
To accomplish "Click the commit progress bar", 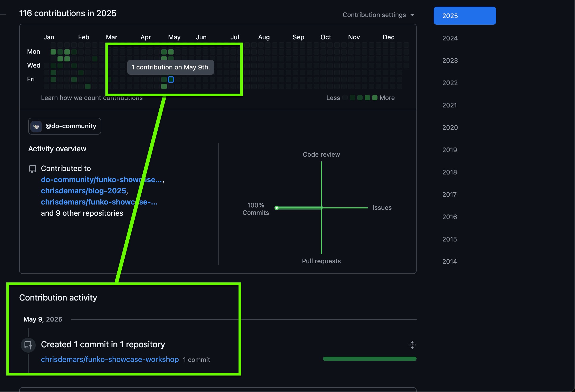I will click(x=370, y=359).
